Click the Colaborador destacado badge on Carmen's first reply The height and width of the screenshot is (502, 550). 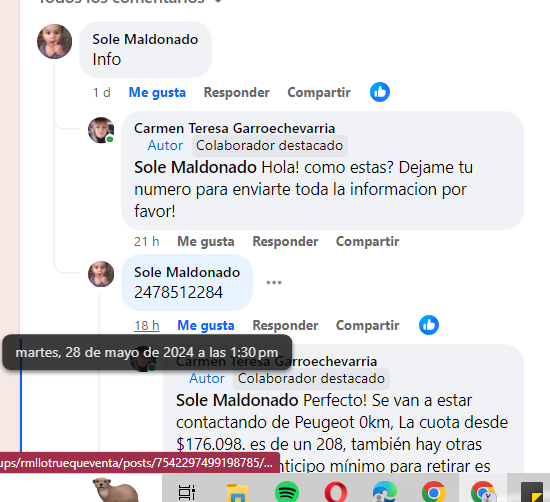click(269, 146)
